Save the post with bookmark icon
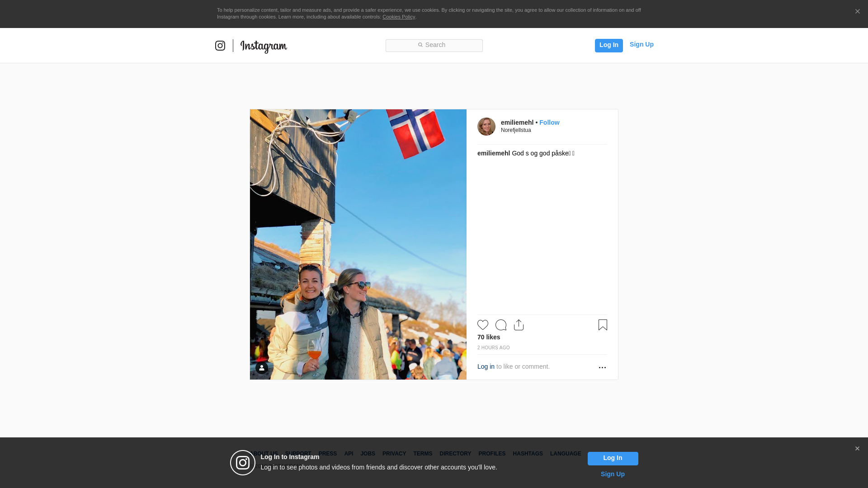The width and height of the screenshot is (868, 488). click(x=603, y=325)
